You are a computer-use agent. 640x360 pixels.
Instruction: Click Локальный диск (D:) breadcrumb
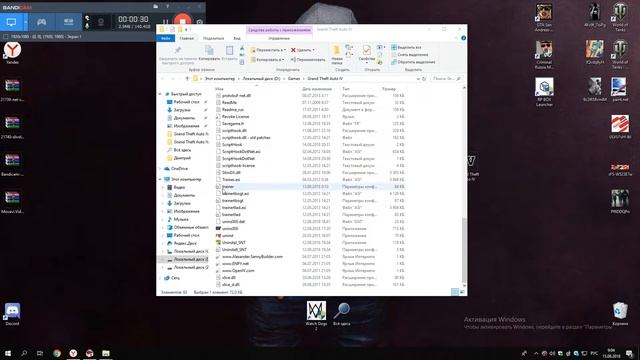(261, 78)
